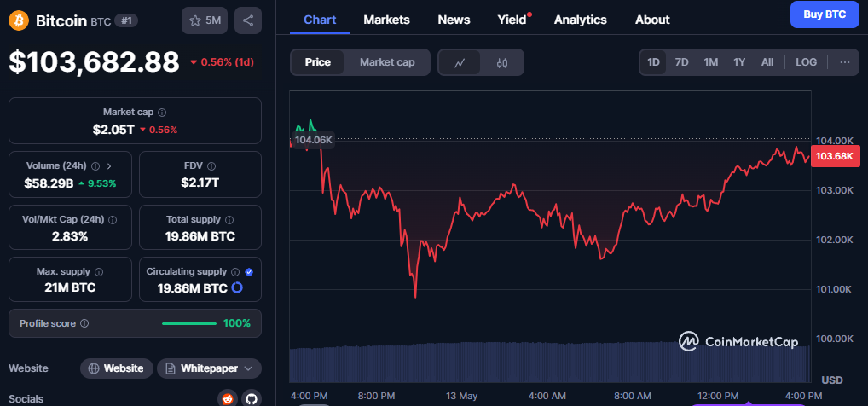868x406 pixels.
Task: Set chart range to 1Y
Action: point(739,62)
